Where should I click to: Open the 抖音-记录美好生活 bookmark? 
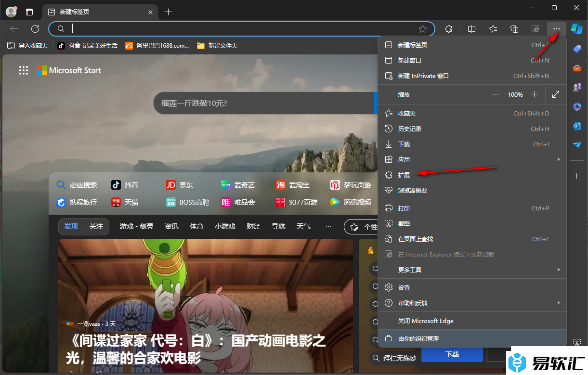(87, 46)
